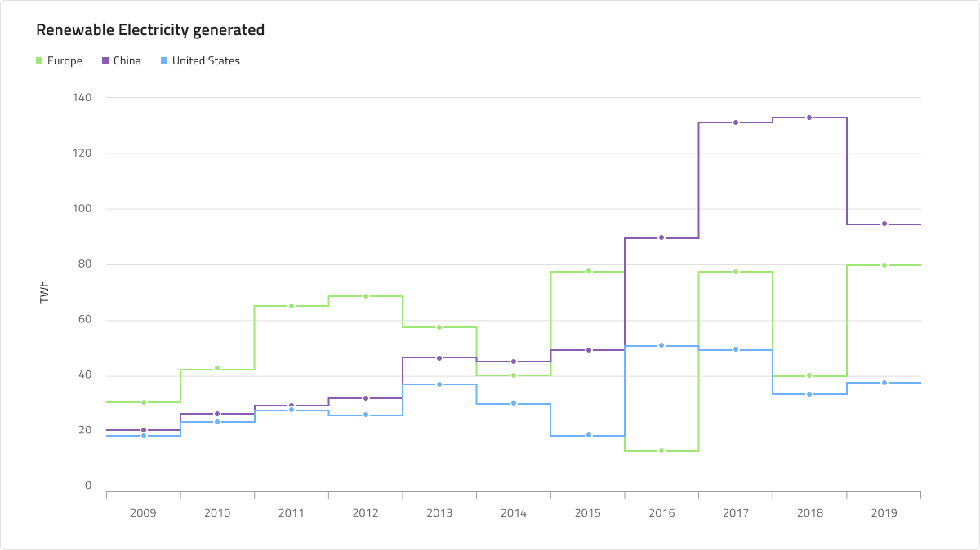
Task: Select the United States point for 2015
Action: pyautogui.click(x=588, y=435)
